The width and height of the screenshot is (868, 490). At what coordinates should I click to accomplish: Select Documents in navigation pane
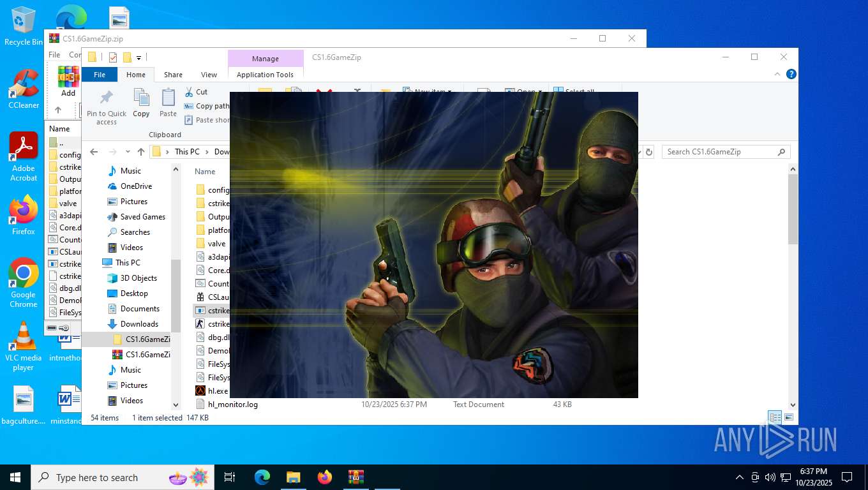click(140, 309)
